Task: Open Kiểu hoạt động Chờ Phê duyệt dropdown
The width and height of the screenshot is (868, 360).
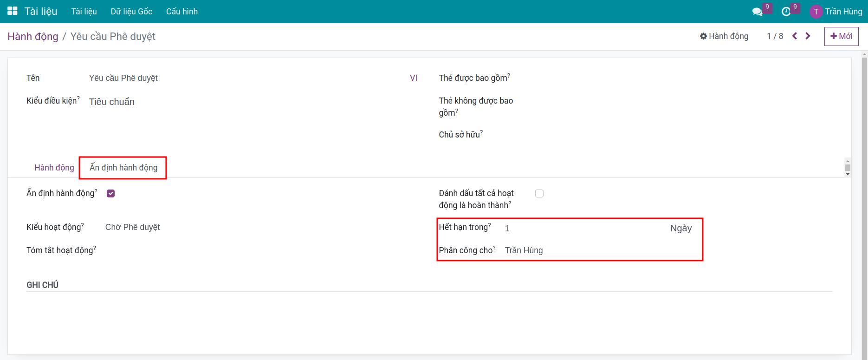Action: point(261,227)
